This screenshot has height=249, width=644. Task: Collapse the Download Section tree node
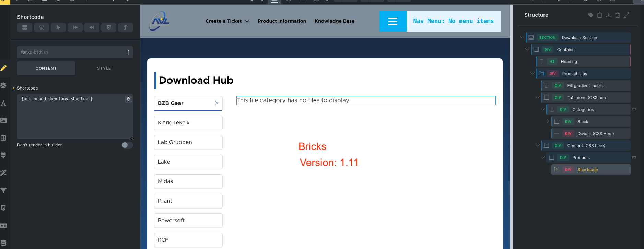tap(522, 37)
